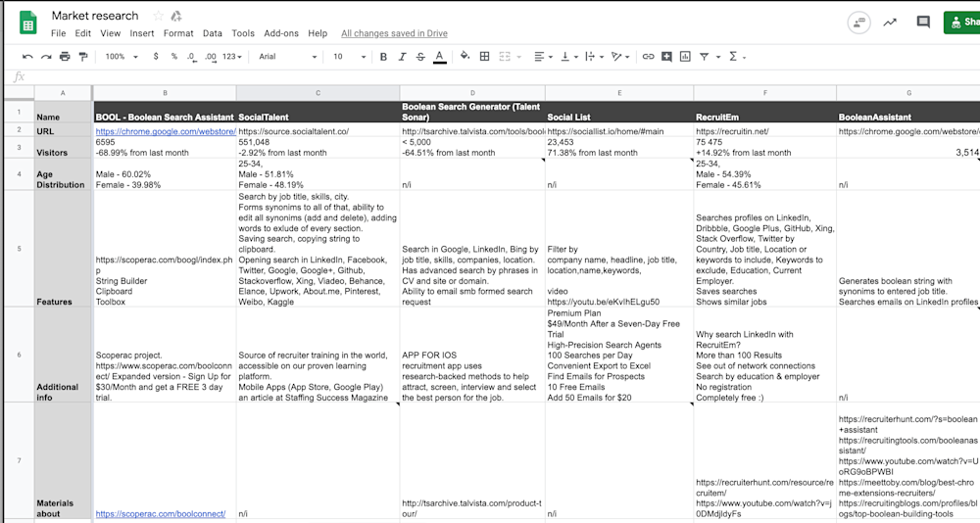Print the spreadsheet via printer icon
Viewport: 980px width, 523px height.
pyautogui.click(x=65, y=57)
